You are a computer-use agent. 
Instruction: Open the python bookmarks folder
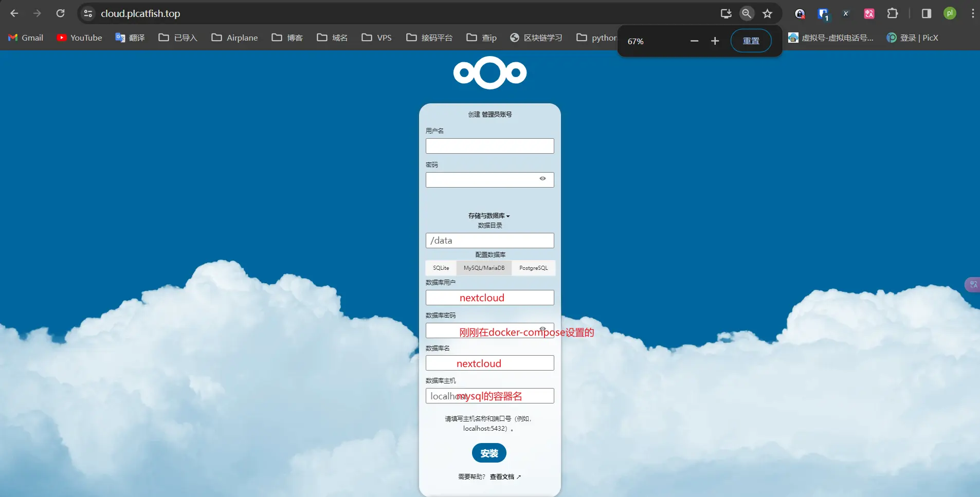[x=596, y=38]
